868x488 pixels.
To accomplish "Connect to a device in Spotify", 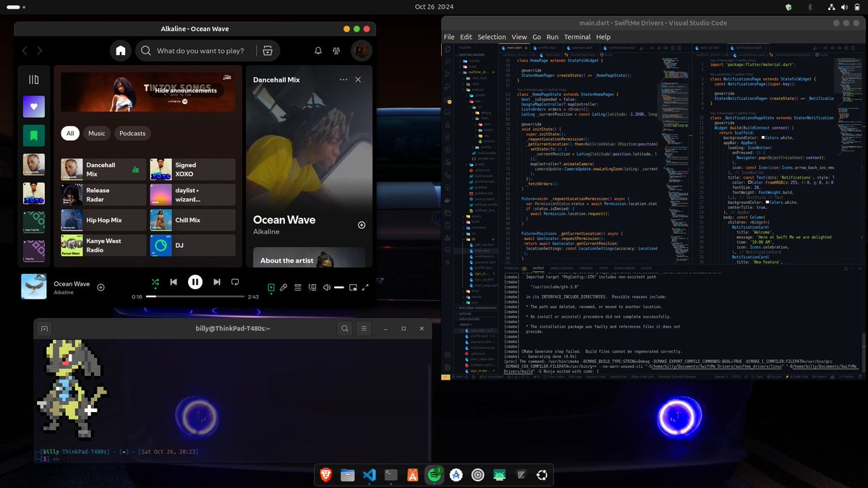I will click(312, 287).
